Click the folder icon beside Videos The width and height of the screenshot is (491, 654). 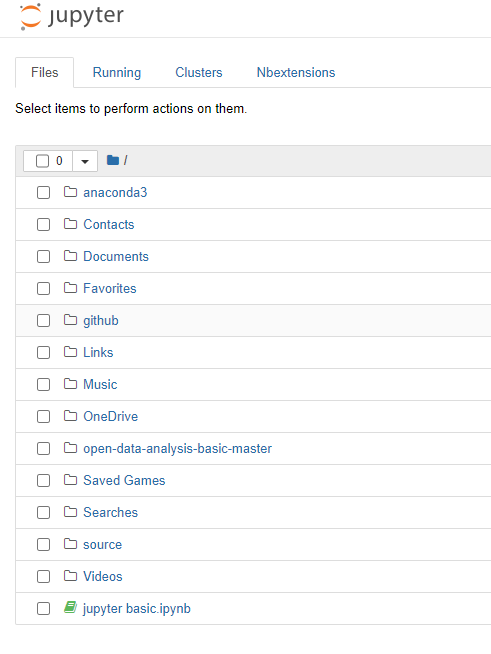point(71,576)
